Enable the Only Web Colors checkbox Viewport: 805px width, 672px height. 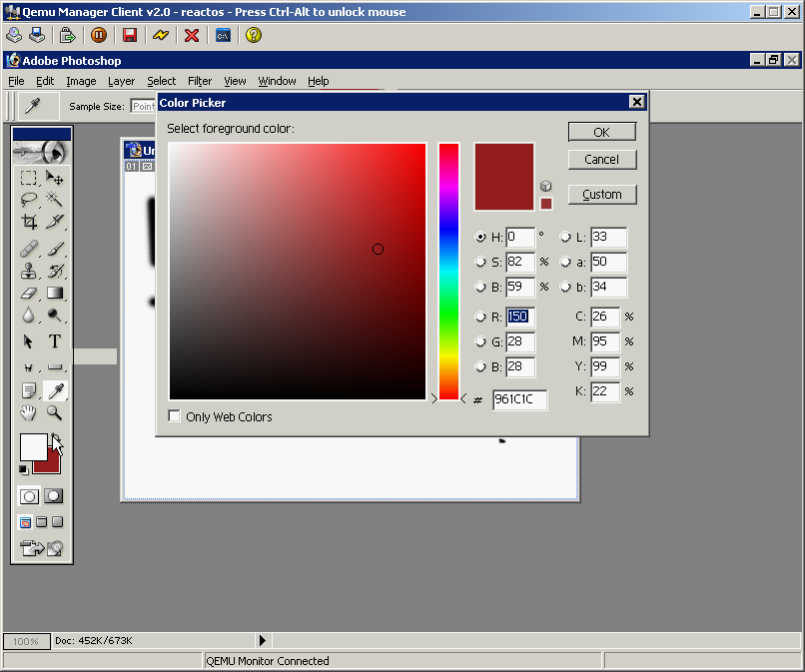click(x=175, y=416)
